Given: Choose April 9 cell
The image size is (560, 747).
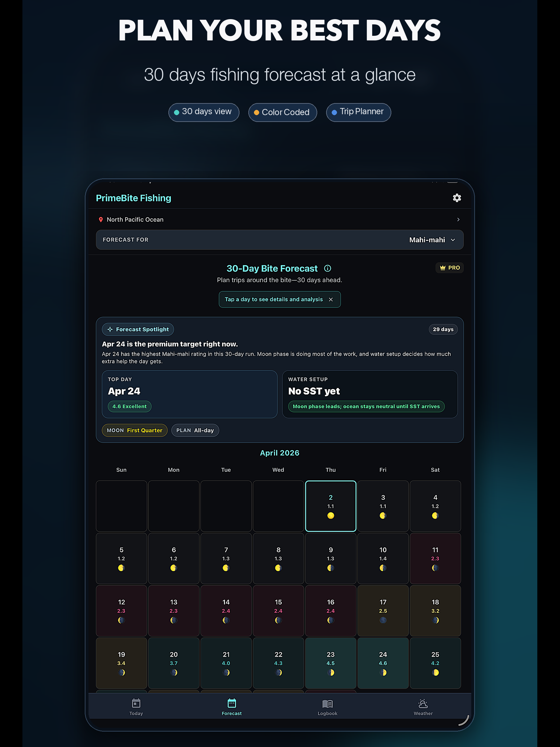Looking at the screenshot, I should (331, 558).
